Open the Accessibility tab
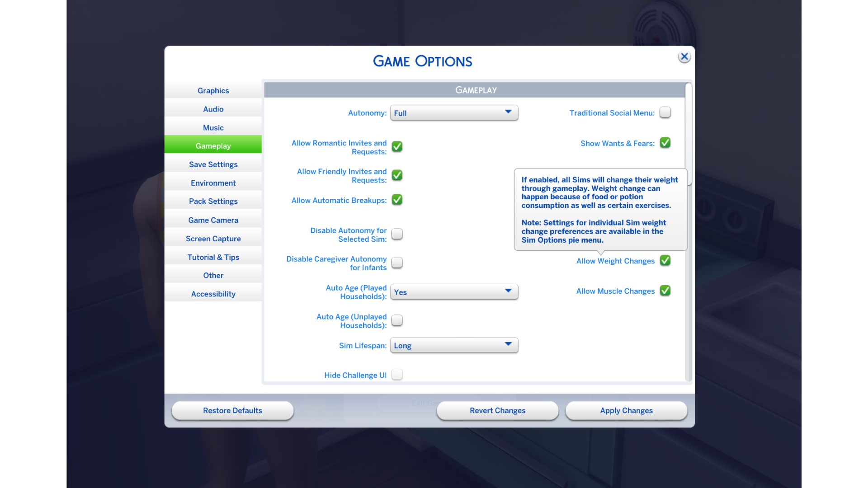Image resolution: width=868 pixels, height=488 pixels. pos(213,294)
